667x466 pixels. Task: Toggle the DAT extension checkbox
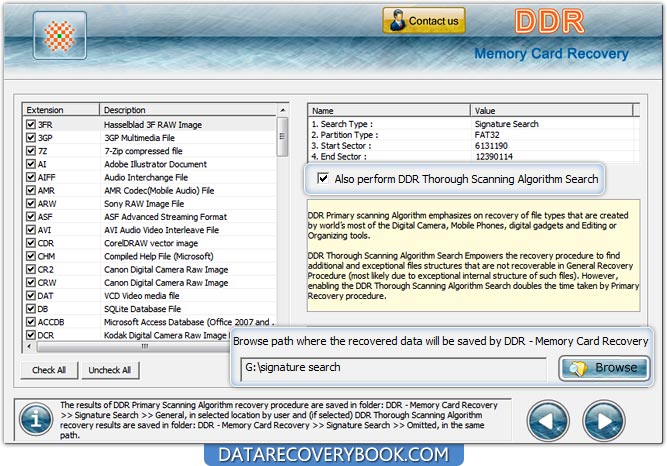click(31, 296)
